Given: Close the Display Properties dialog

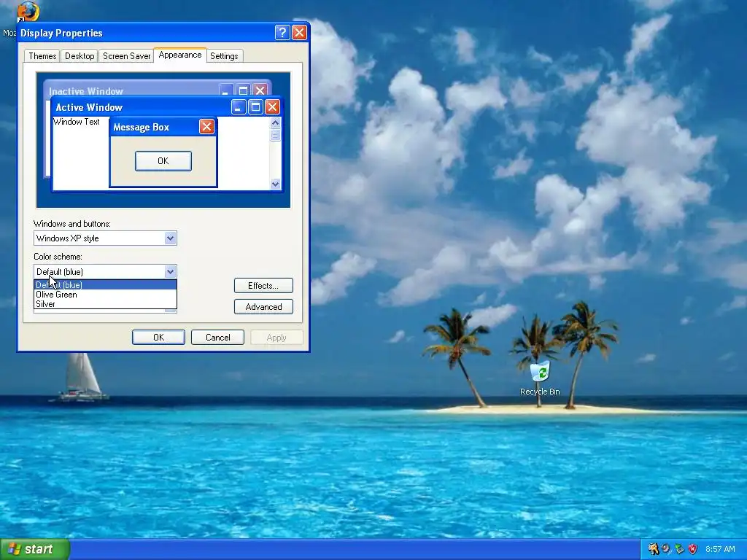Looking at the screenshot, I should pyautogui.click(x=299, y=32).
